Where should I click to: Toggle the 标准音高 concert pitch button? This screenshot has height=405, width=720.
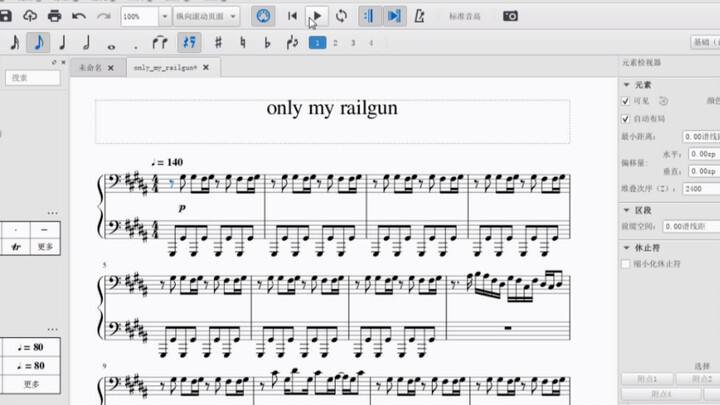tap(465, 17)
